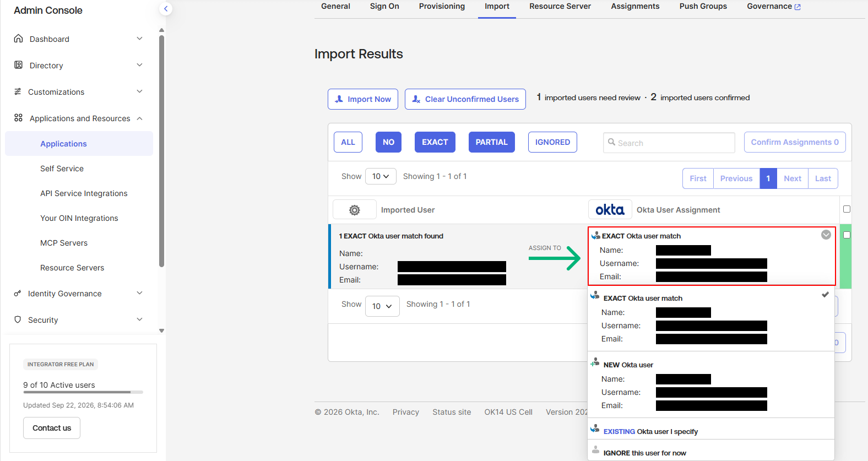
Task: Click Clear Unconfirmed Users button
Action: [465, 99]
